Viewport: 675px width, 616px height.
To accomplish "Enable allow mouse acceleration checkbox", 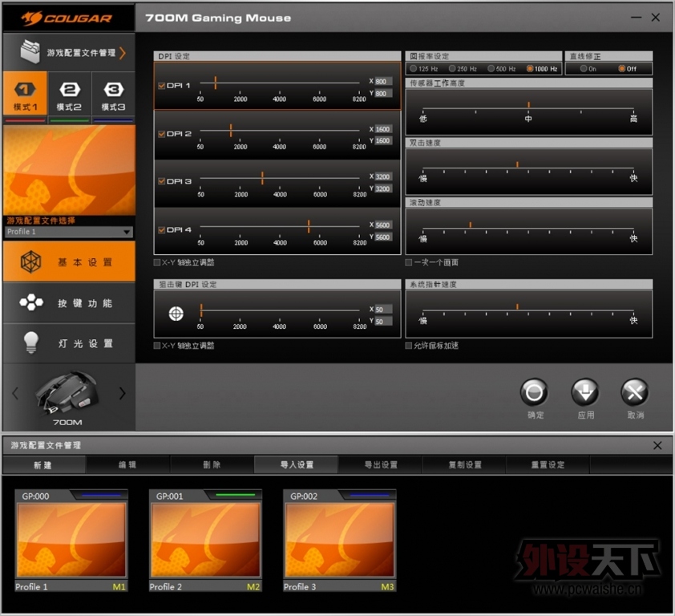I will coord(409,346).
